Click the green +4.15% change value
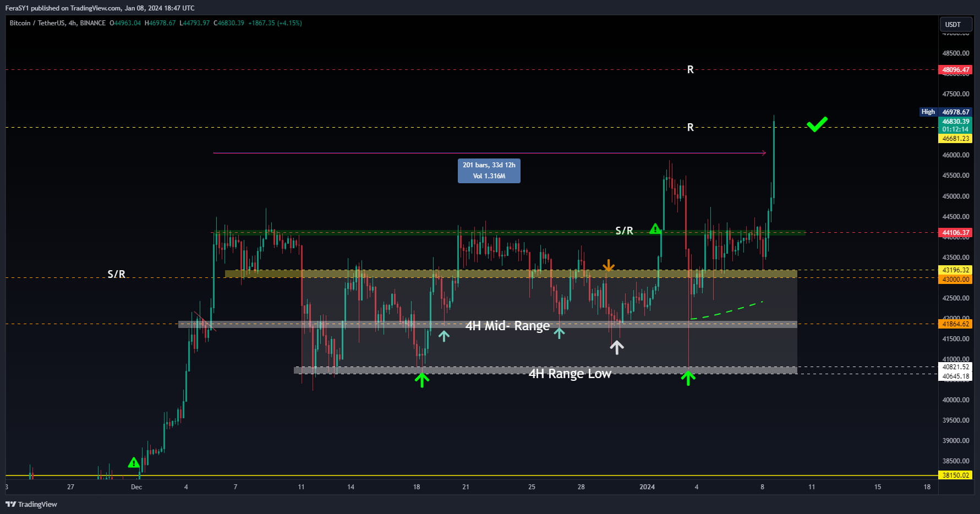Viewport: 980px width, 514px height. click(290, 23)
